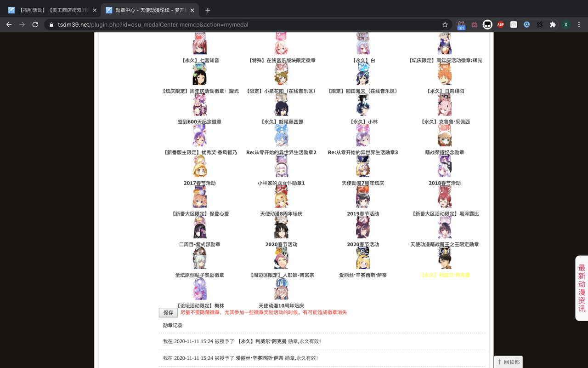
Task: Click the 日向翔阳 medal image
Action: coord(445,75)
